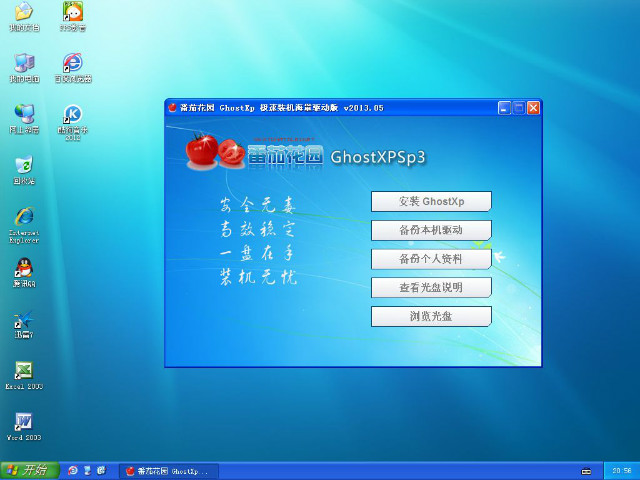Open 查看光盘说明
The width and height of the screenshot is (640, 480).
click(431, 287)
